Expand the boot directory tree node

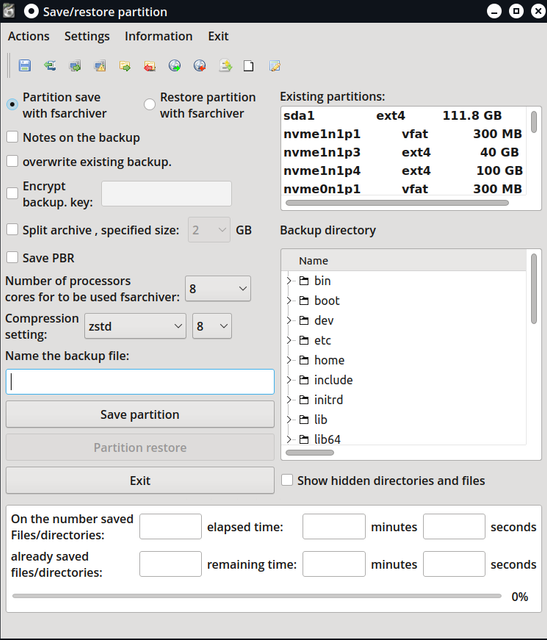click(x=289, y=301)
